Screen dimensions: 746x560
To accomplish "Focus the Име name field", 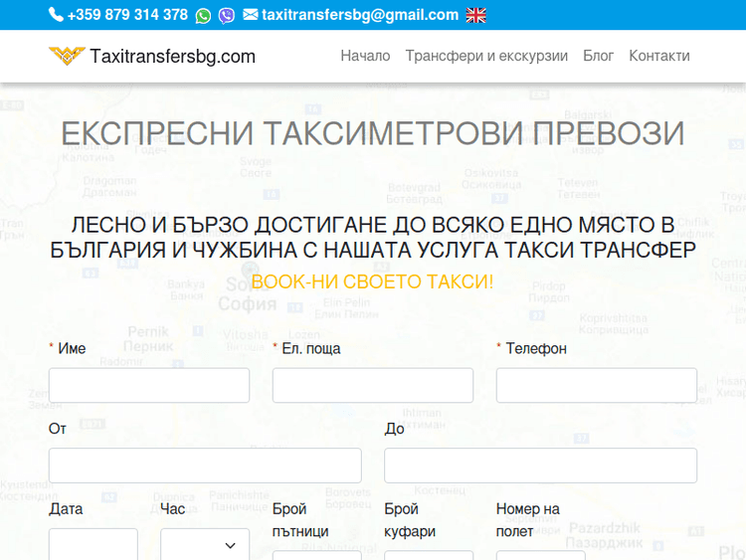I will point(149,385).
